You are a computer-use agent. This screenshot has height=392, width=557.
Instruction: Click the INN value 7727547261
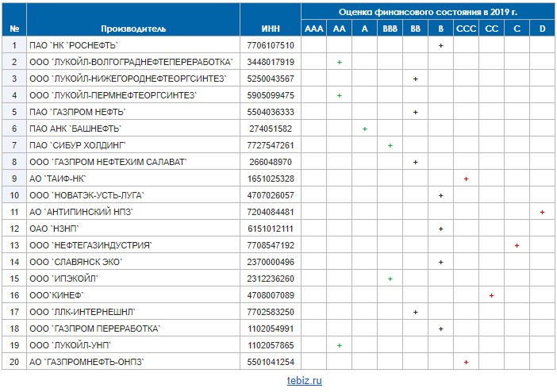271,145
